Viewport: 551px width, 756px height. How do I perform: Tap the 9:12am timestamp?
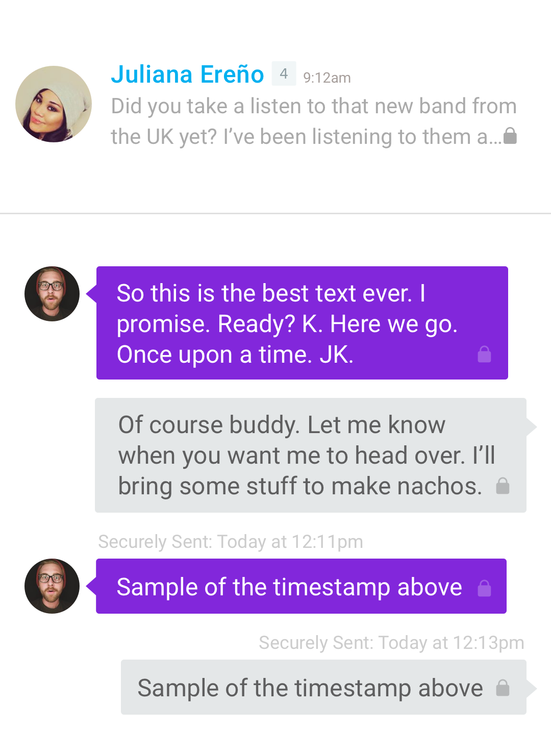327,78
